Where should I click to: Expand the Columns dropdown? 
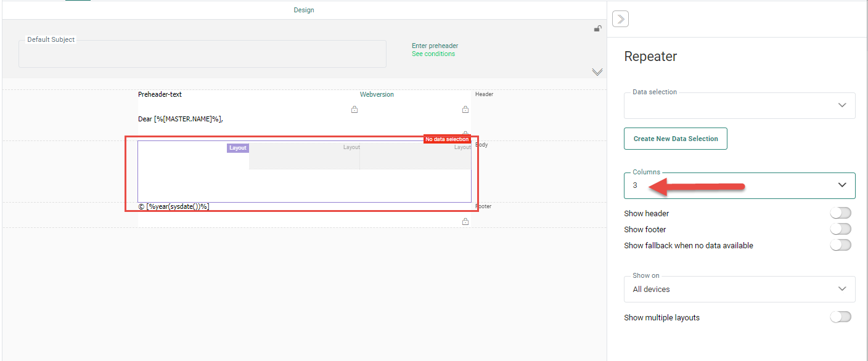coord(739,185)
